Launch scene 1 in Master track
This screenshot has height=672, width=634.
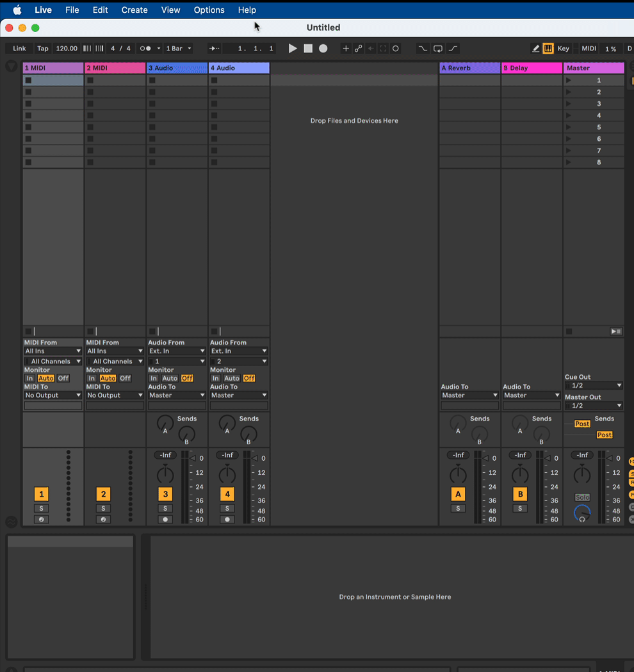coord(569,81)
